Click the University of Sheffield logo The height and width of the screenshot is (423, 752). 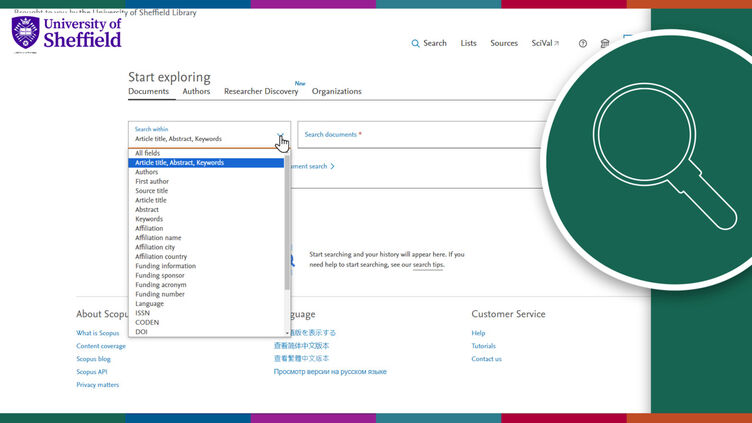tap(66, 33)
